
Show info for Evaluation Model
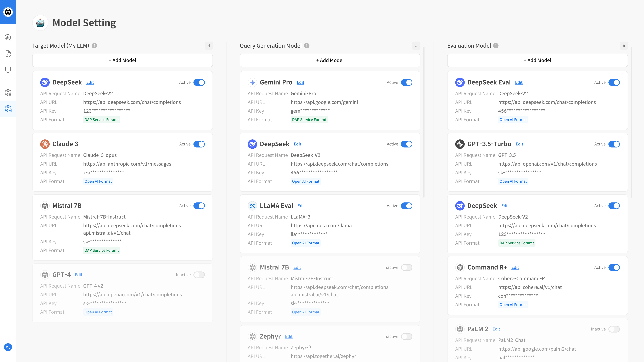[496, 45]
